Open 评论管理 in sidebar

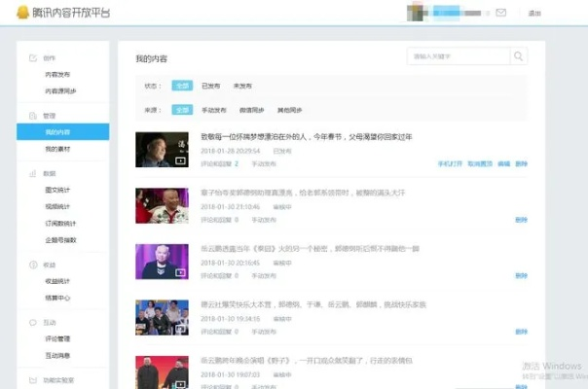pos(57,338)
